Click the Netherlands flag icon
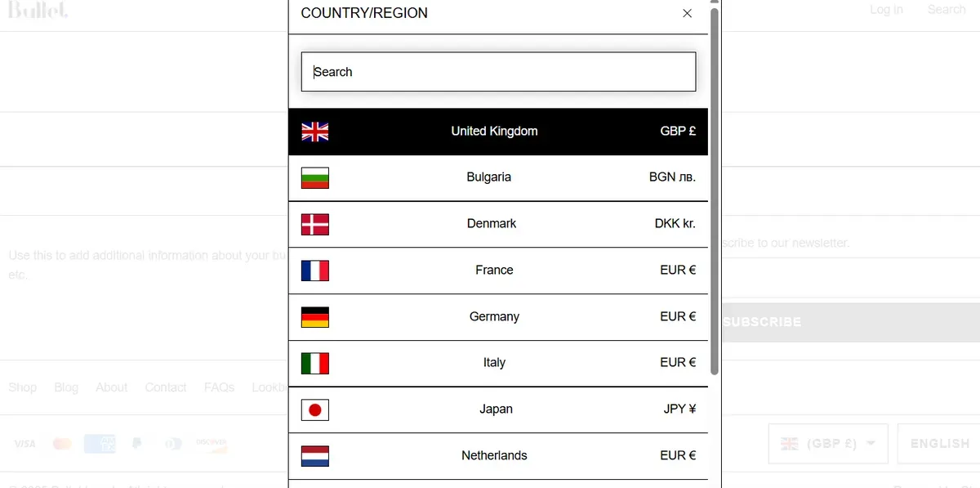980x488 pixels. click(x=315, y=456)
